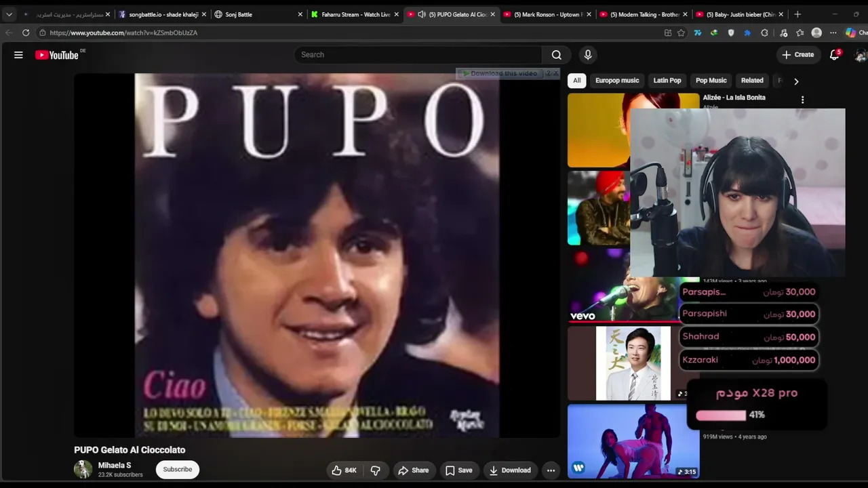This screenshot has width=868, height=488.
Task: Switch to Baby Justin Bieber tab
Action: (x=740, y=14)
